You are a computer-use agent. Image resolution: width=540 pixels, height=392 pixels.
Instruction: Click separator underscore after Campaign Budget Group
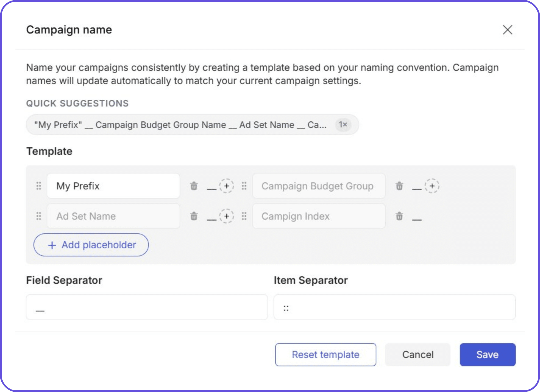[x=417, y=189]
